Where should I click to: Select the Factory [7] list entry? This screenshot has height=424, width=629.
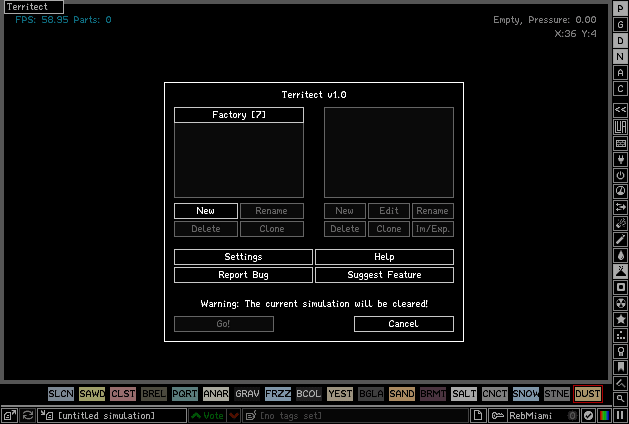tap(239, 115)
